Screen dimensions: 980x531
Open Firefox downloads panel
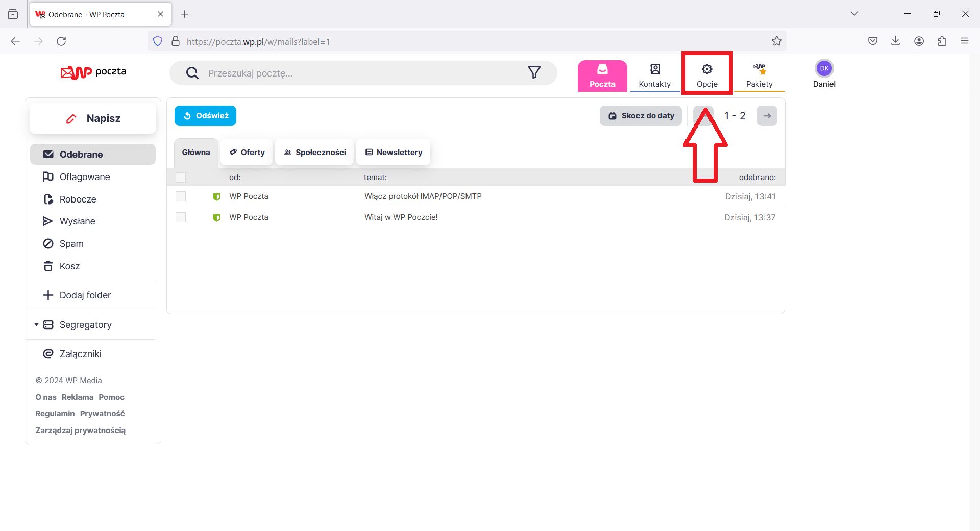pyautogui.click(x=895, y=41)
